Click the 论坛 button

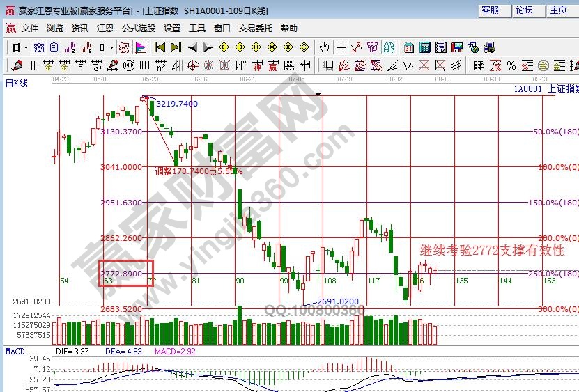pos(524,10)
